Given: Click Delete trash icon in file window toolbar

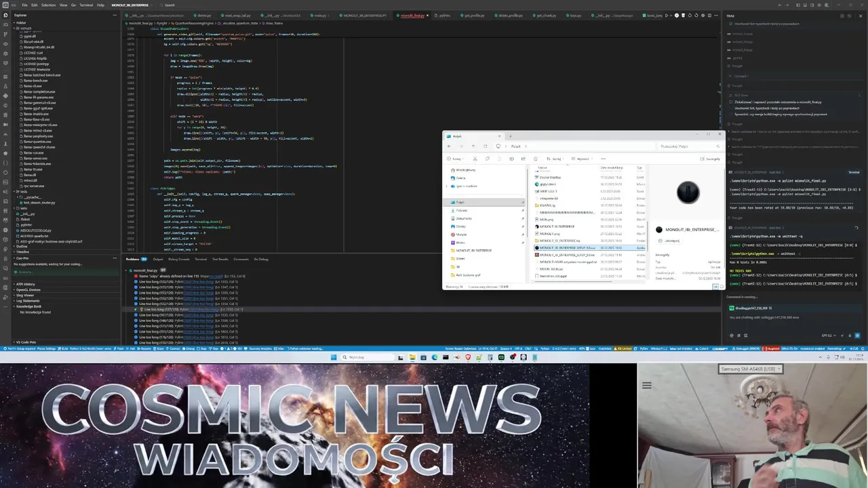Looking at the screenshot, I should coord(536,159).
